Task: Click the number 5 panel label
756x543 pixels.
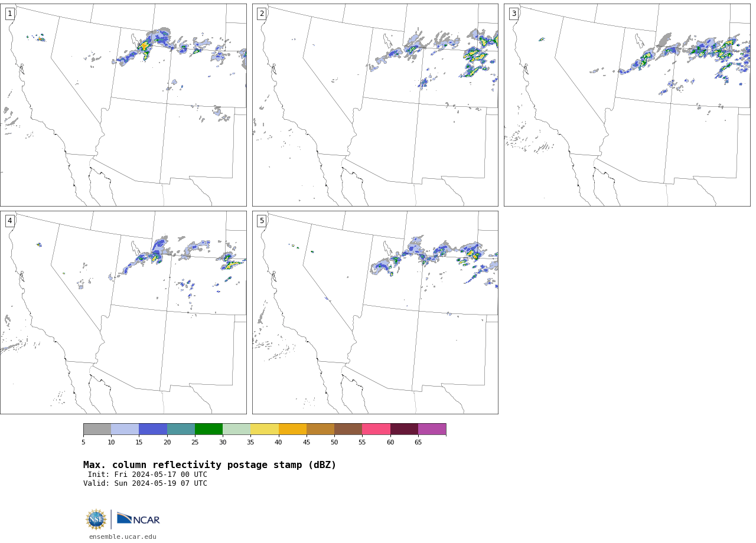Action: (262, 221)
